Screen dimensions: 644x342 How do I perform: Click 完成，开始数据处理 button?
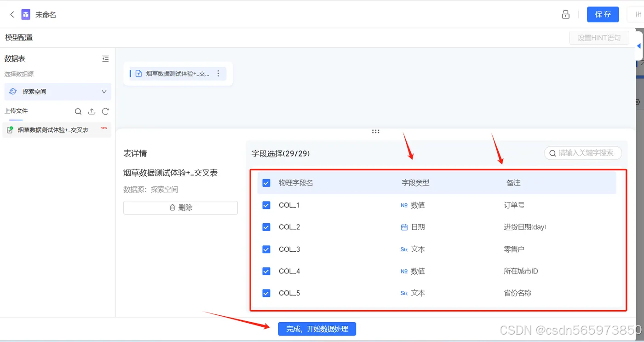click(x=317, y=329)
